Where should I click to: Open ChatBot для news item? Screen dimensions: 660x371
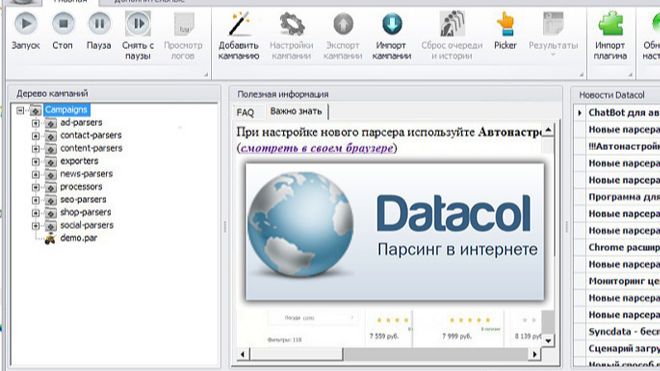624,112
